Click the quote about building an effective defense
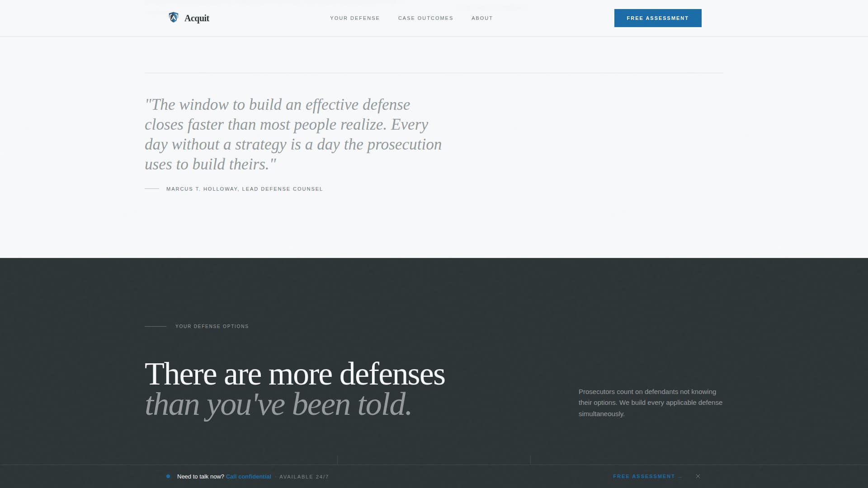868x488 pixels. click(x=293, y=134)
